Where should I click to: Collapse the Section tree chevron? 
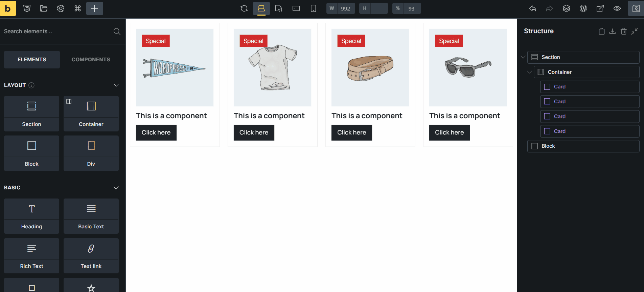tap(523, 57)
